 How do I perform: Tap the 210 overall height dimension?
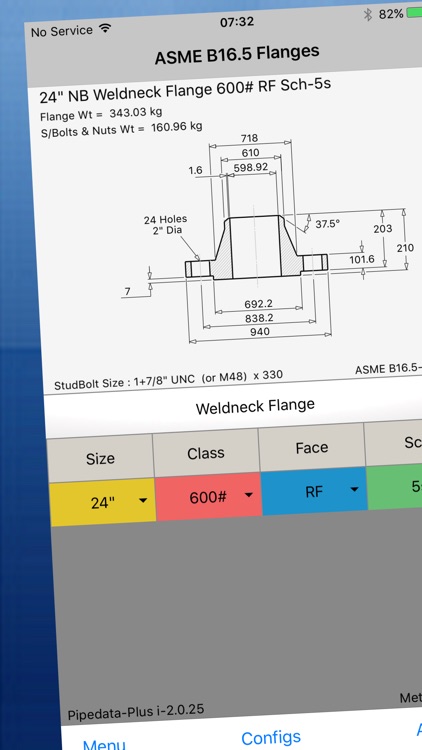click(x=406, y=248)
